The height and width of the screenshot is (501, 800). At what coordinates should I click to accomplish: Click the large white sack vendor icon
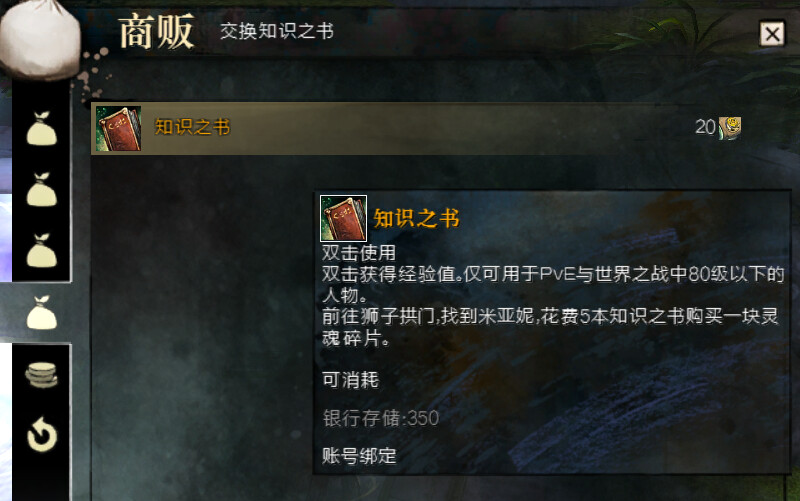point(39,39)
